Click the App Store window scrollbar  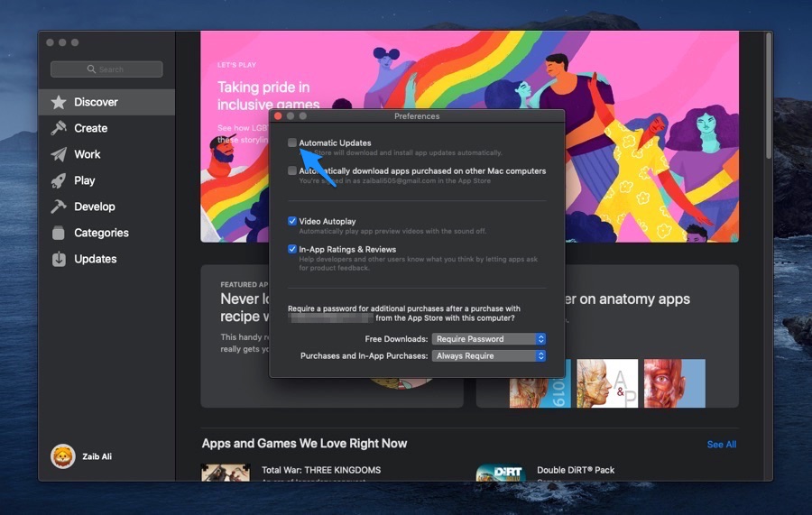[x=769, y=96]
